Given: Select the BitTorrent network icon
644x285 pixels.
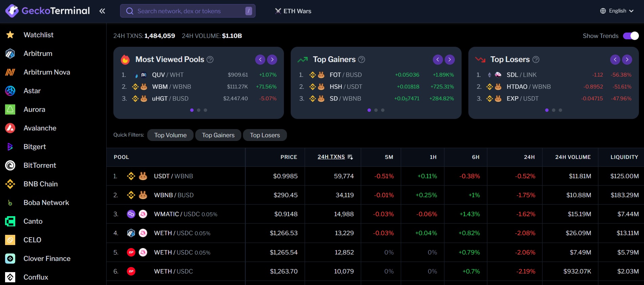Looking at the screenshot, I should pos(10,165).
